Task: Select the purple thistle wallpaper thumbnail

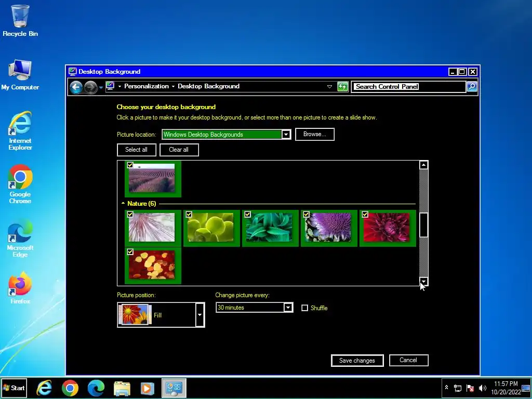Action: 328,228
